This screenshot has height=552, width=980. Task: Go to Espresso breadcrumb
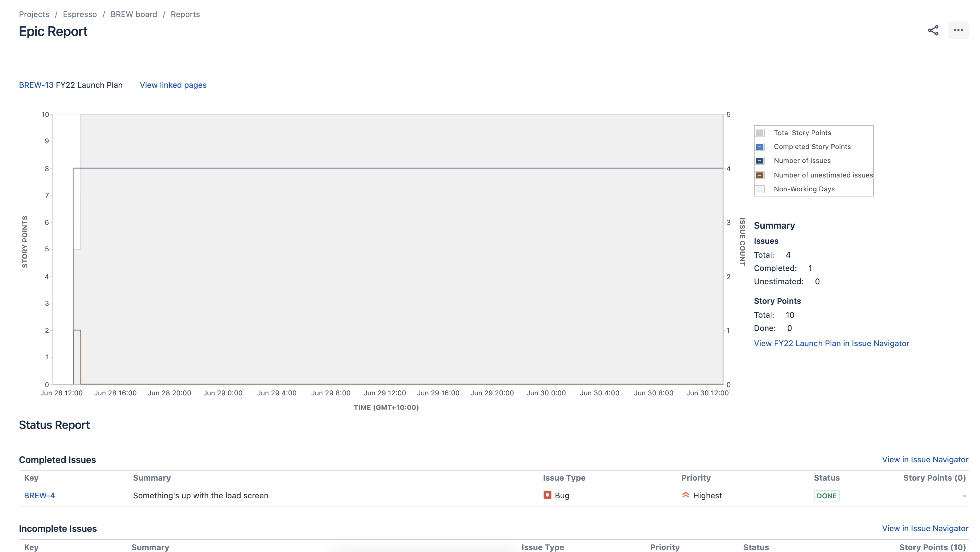pos(80,14)
